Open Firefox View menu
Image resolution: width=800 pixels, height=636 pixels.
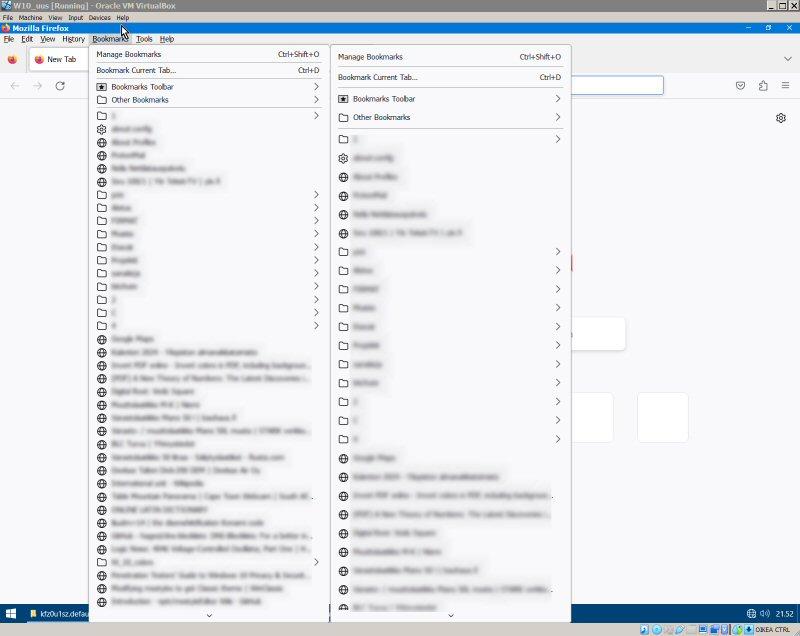tap(47, 39)
